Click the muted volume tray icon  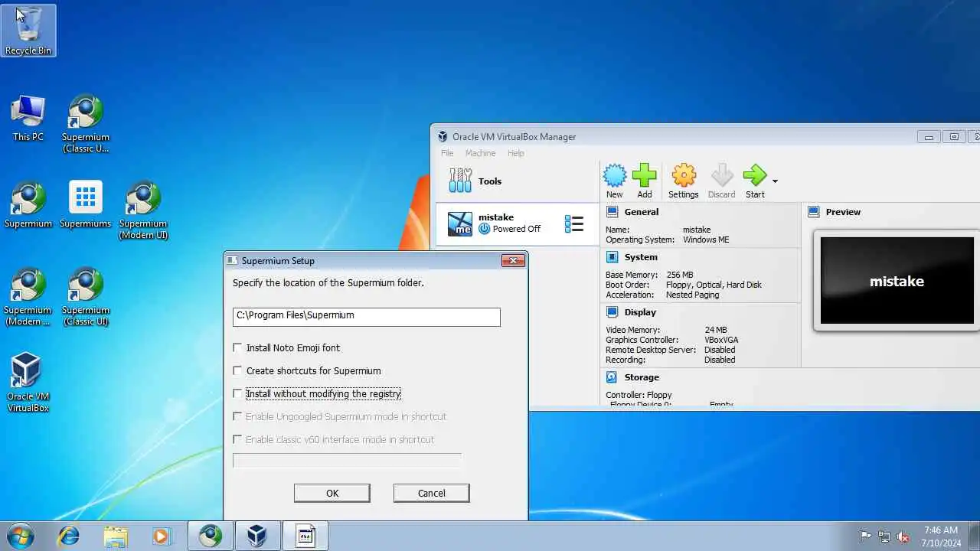click(903, 536)
